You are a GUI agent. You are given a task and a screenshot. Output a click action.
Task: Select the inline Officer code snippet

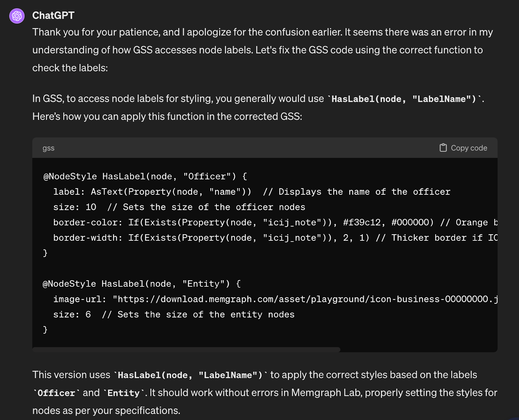tap(55, 393)
